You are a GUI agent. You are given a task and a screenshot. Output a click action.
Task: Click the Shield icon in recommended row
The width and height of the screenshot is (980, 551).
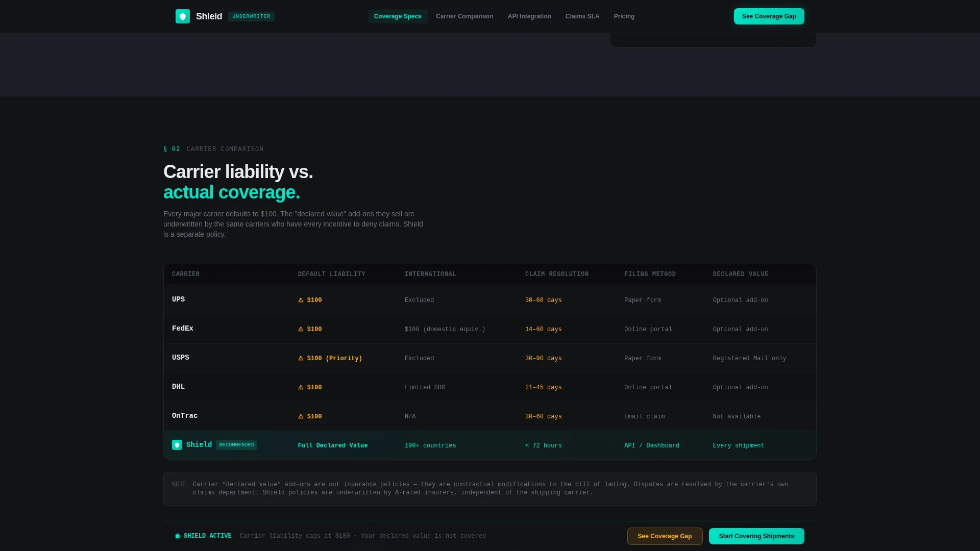tap(177, 445)
